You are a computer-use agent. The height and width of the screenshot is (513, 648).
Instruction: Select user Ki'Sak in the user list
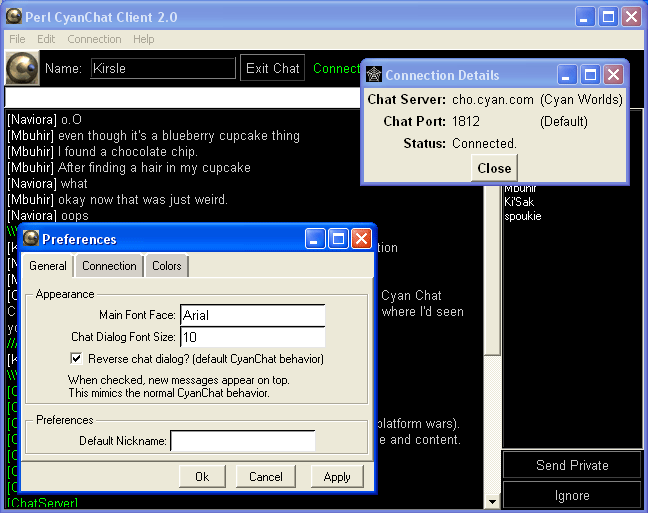point(519,202)
